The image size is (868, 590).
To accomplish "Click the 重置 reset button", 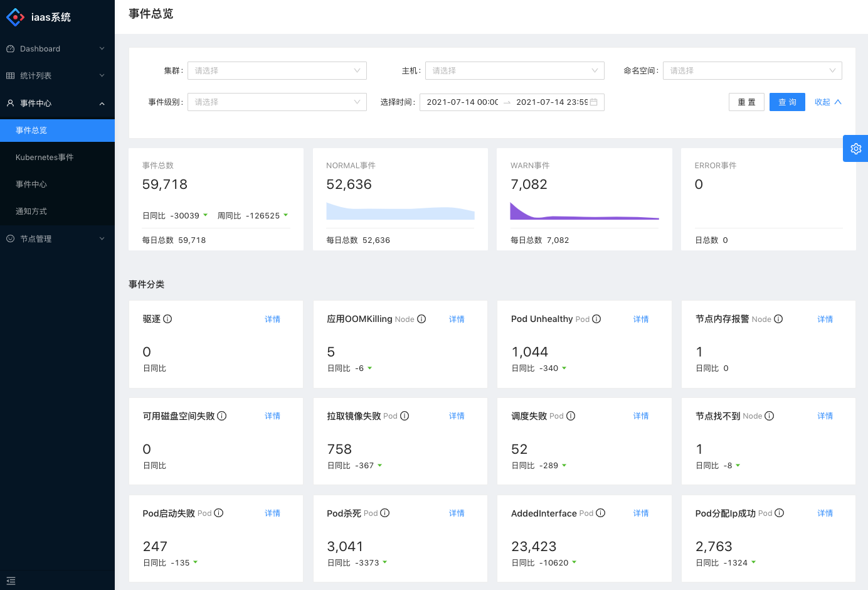I will pyautogui.click(x=746, y=102).
